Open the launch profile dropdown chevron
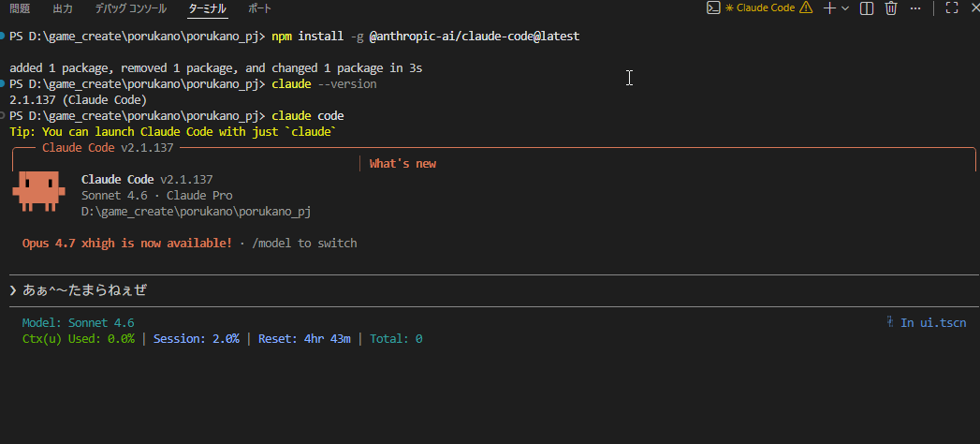This screenshot has height=444, width=980. (845, 8)
